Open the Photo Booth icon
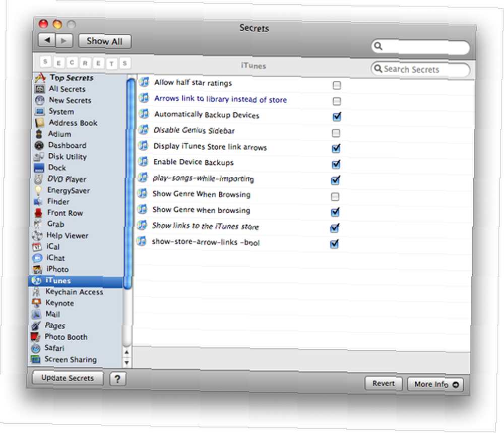Screen dimensions: 504x433 tap(36, 337)
